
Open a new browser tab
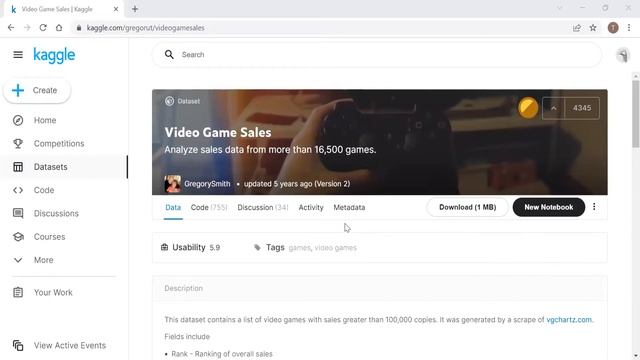click(135, 9)
